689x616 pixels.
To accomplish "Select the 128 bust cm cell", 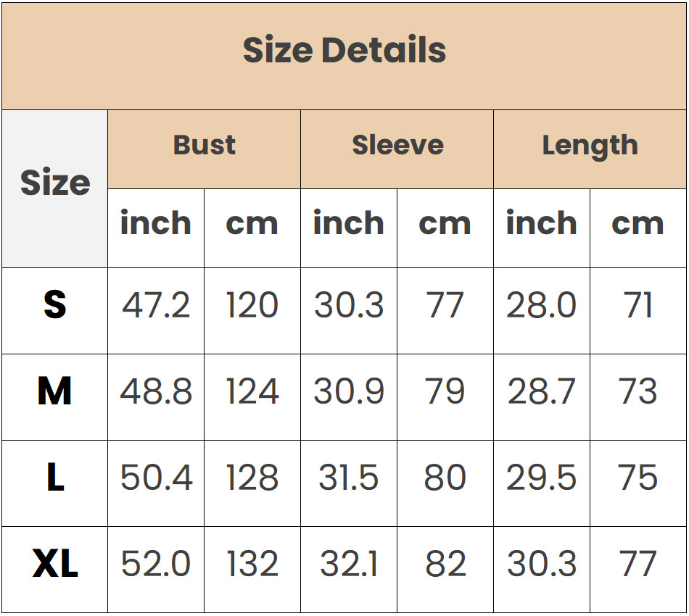I will (x=252, y=478).
